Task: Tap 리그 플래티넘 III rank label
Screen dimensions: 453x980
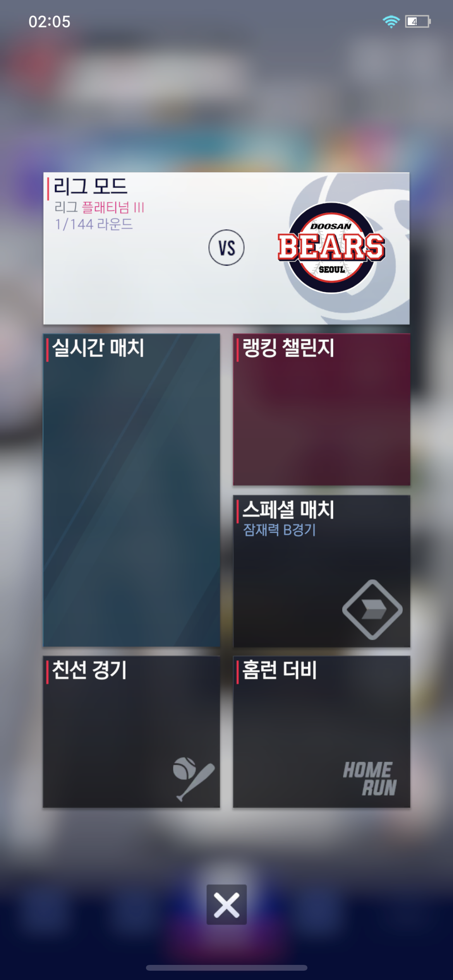Action: pyautogui.click(x=99, y=207)
